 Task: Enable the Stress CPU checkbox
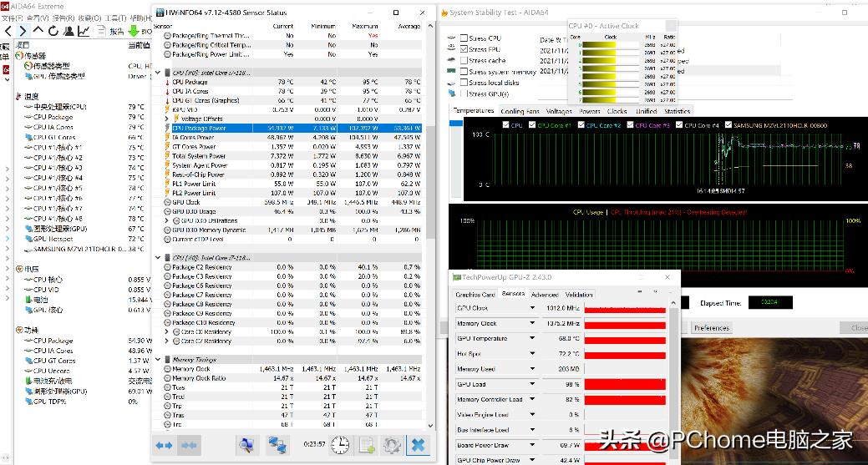click(x=464, y=38)
